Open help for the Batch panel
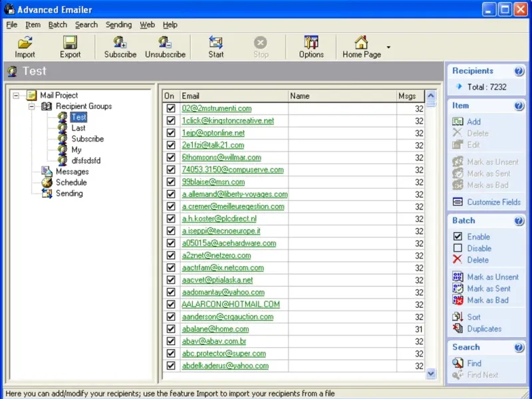The height and width of the screenshot is (399, 532). [519, 221]
